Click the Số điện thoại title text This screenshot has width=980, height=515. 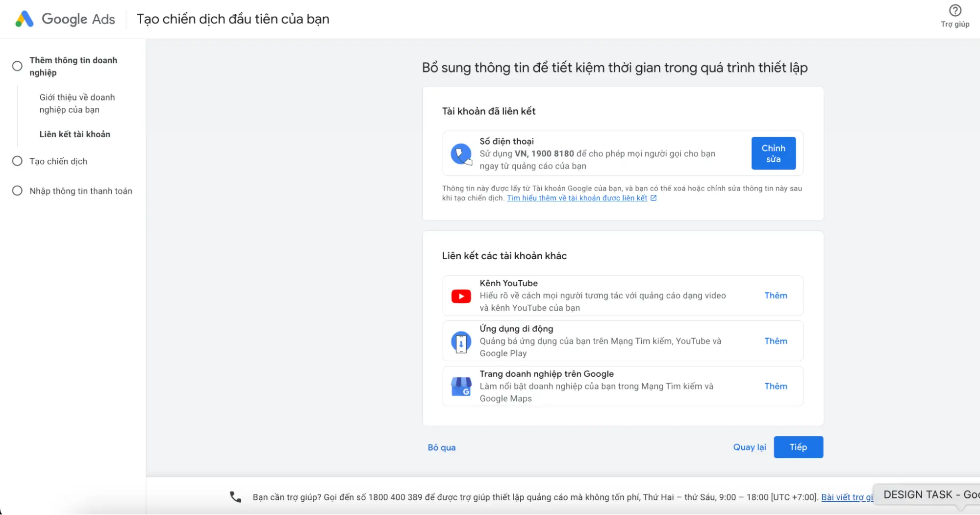pyautogui.click(x=506, y=141)
